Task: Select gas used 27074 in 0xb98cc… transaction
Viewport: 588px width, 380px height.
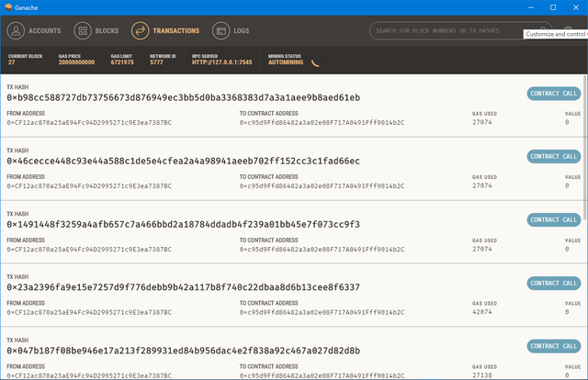Action: tap(482, 122)
